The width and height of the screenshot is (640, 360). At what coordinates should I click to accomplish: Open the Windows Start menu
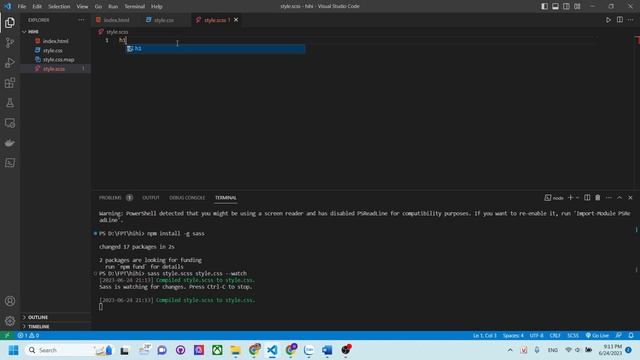coord(13,350)
